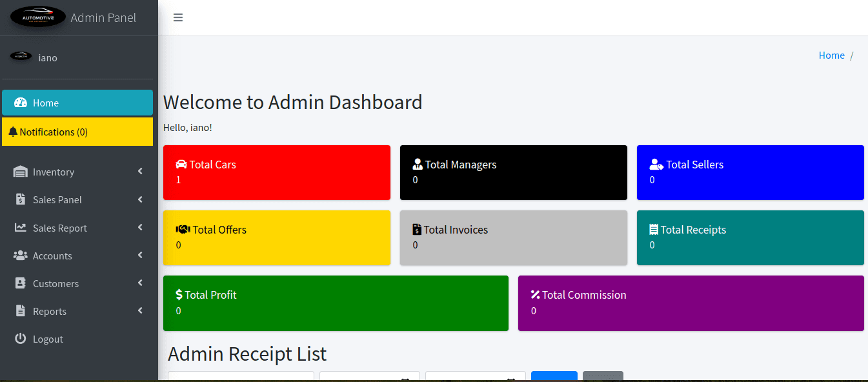This screenshot has height=382, width=868.
Task: Select the Sales Report sidebar label
Action: point(60,228)
